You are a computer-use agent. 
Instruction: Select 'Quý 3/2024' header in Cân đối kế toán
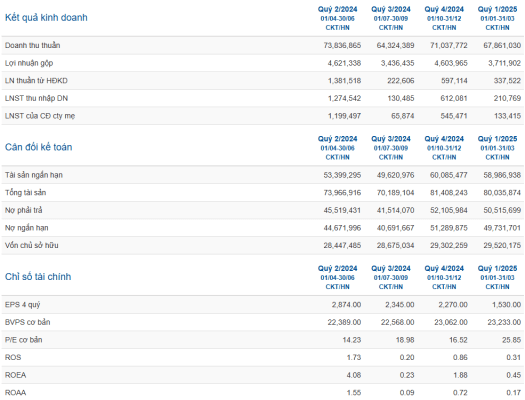point(391,139)
